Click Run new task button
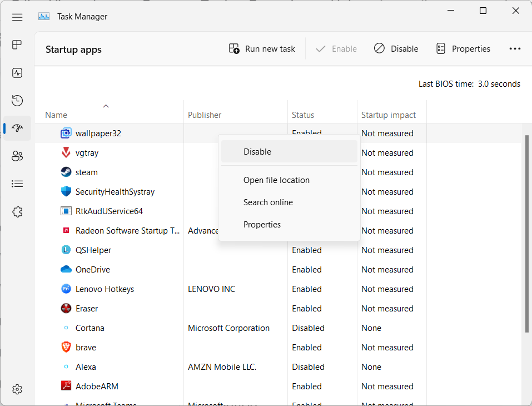The width and height of the screenshot is (532, 406). tap(262, 49)
